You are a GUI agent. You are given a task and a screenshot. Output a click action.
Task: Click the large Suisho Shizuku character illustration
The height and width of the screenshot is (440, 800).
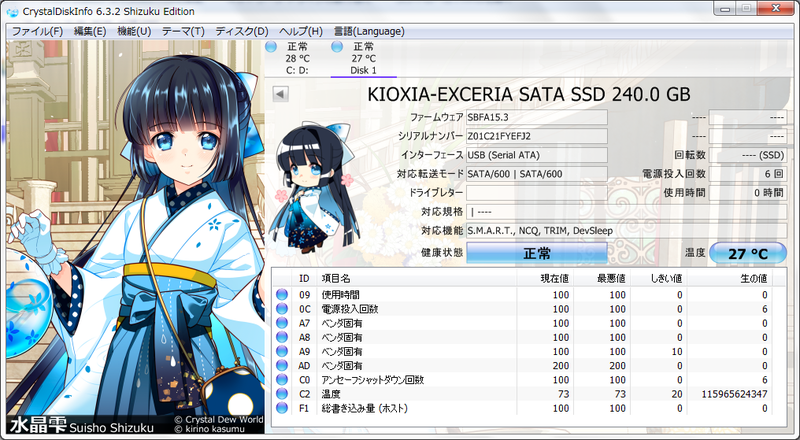135,237
